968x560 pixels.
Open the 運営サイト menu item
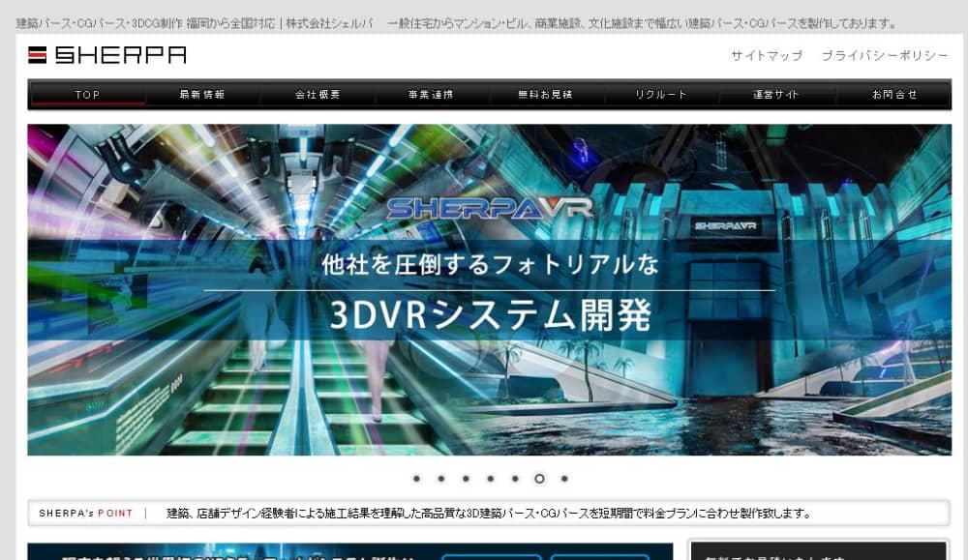point(776,95)
